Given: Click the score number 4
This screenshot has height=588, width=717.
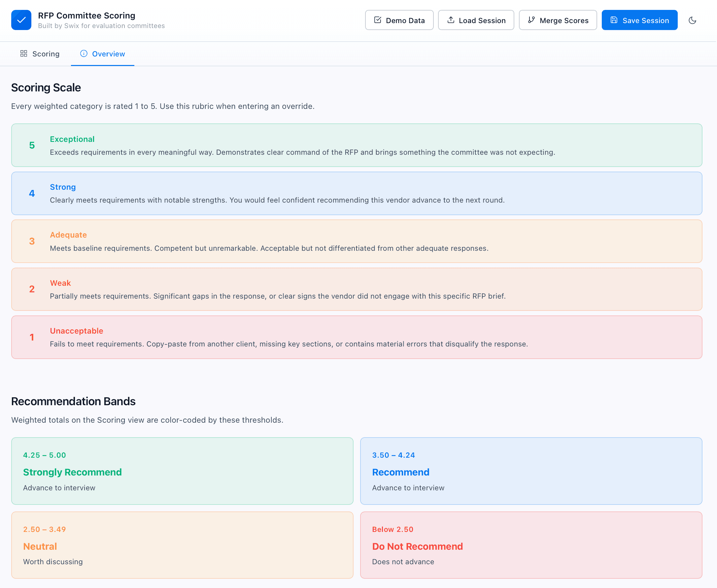Looking at the screenshot, I should pos(32,193).
